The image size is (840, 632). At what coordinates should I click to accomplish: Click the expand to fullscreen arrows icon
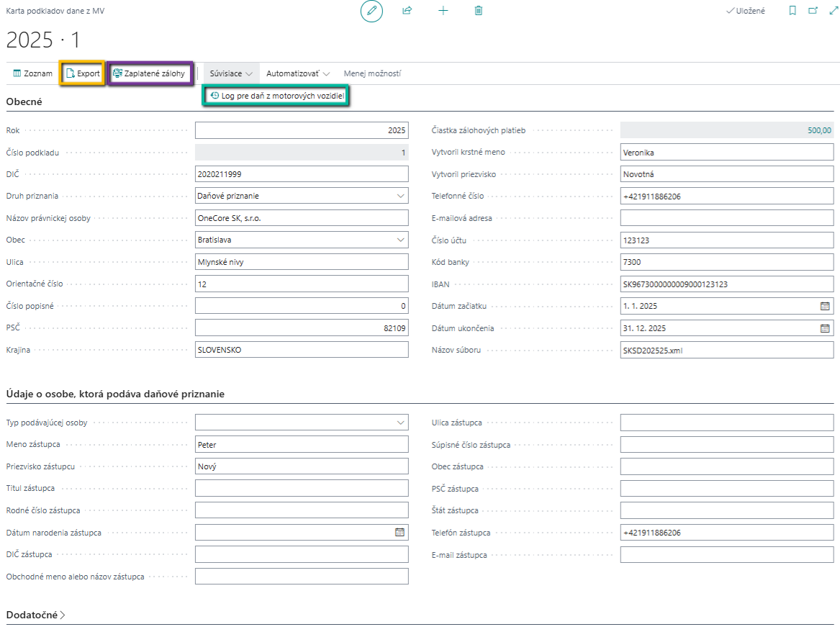pos(833,11)
